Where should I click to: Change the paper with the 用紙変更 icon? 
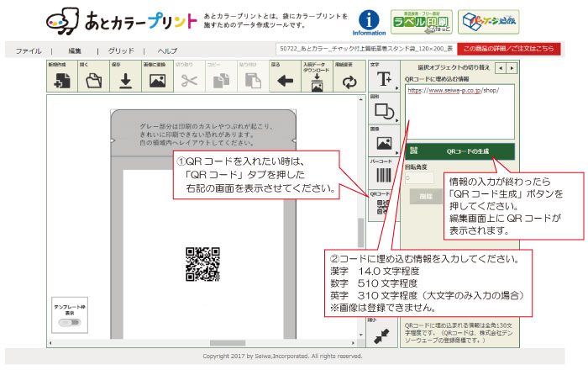349,77
